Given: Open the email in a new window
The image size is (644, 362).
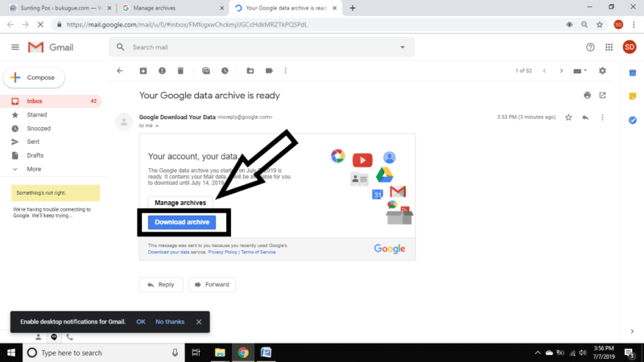Looking at the screenshot, I should pyautogui.click(x=602, y=95).
